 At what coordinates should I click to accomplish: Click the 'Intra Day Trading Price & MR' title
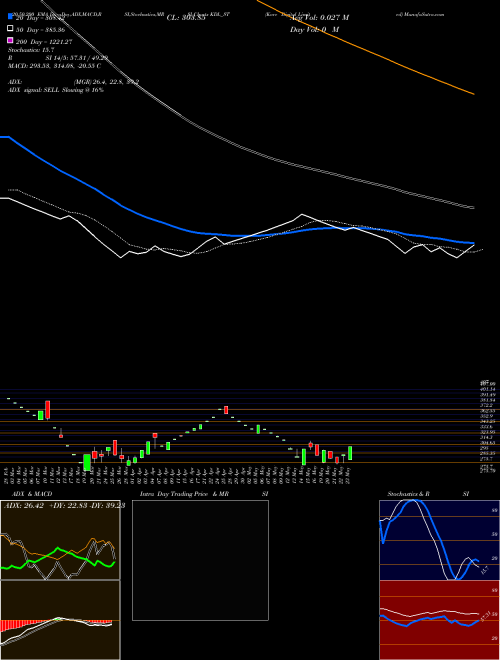point(184,494)
